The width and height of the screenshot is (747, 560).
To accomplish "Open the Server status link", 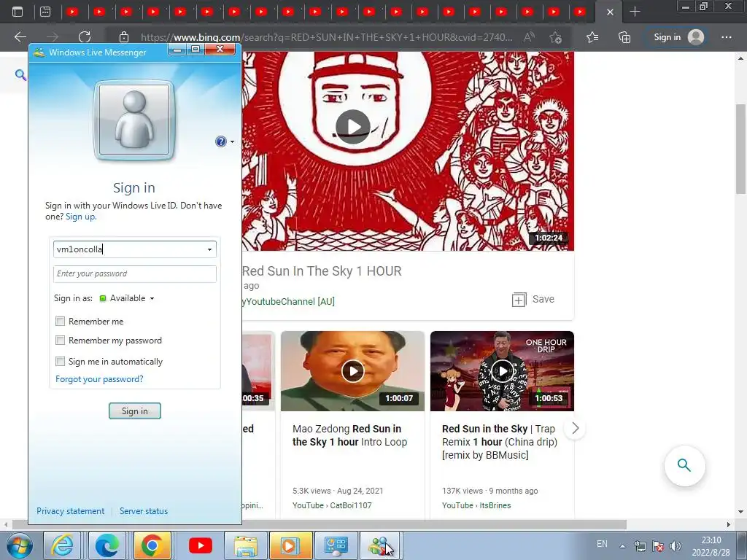I will click(x=144, y=511).
